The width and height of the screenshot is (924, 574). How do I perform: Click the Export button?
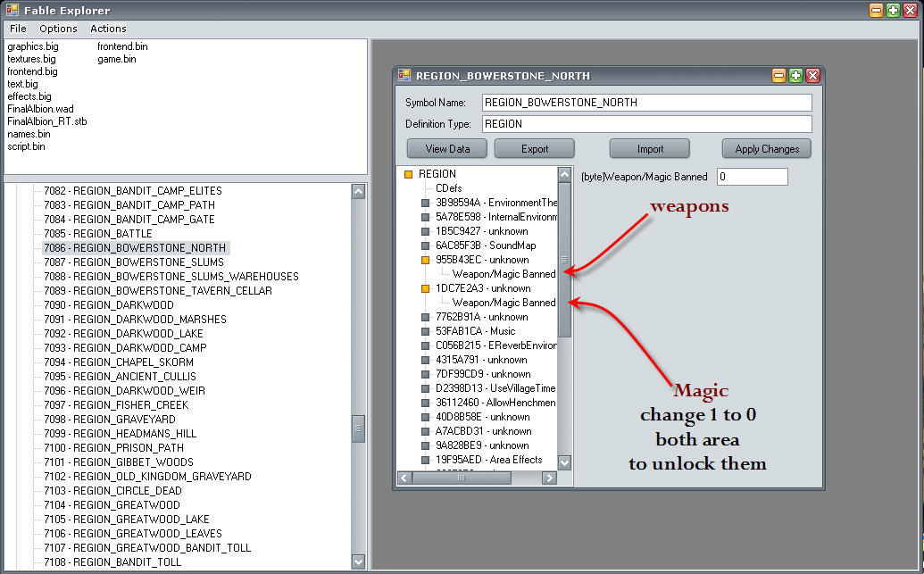coord(534,149)
